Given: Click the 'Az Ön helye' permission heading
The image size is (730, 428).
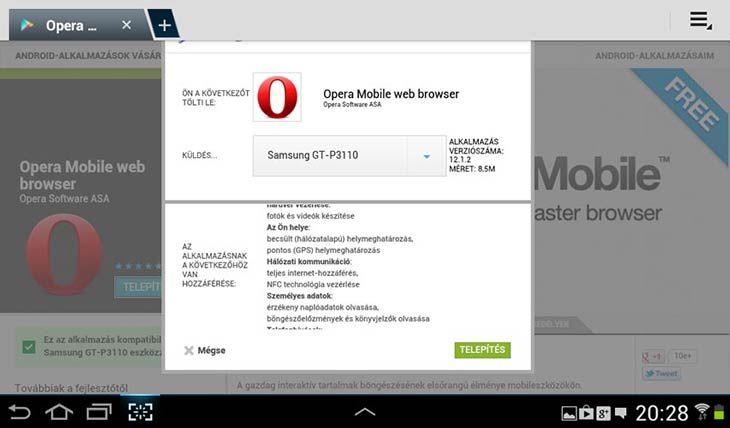Looking at the screenshot, I should [x=288, y=227].
